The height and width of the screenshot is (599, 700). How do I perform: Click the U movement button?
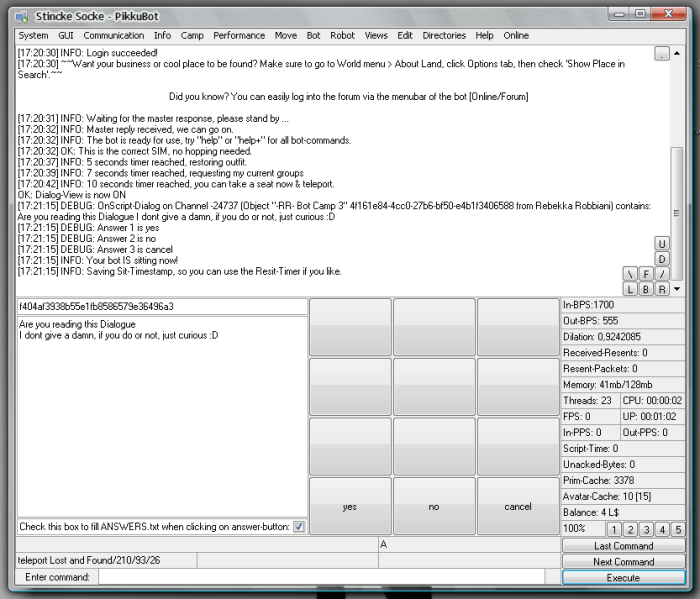coord(662,243)
